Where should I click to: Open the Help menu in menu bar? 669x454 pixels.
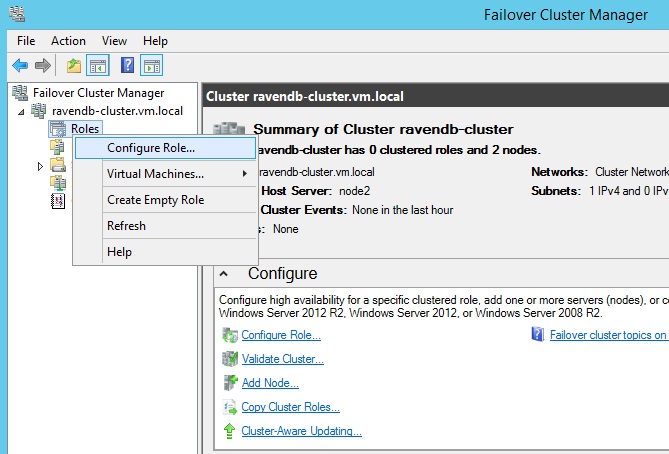pyautogui.click(x=155, y=41)
